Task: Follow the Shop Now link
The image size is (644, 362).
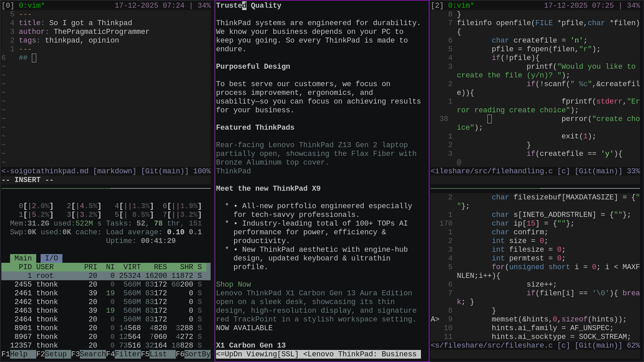Action: (233, 284)
